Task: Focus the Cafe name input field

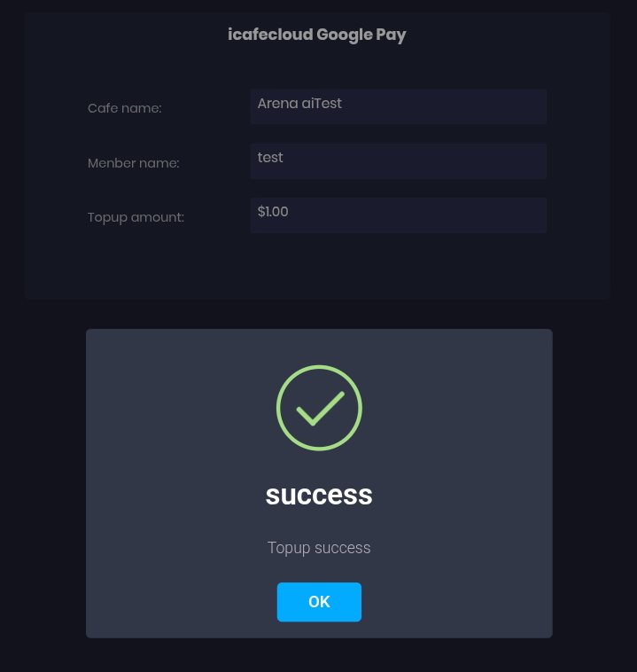Action: tap(398, 106)
